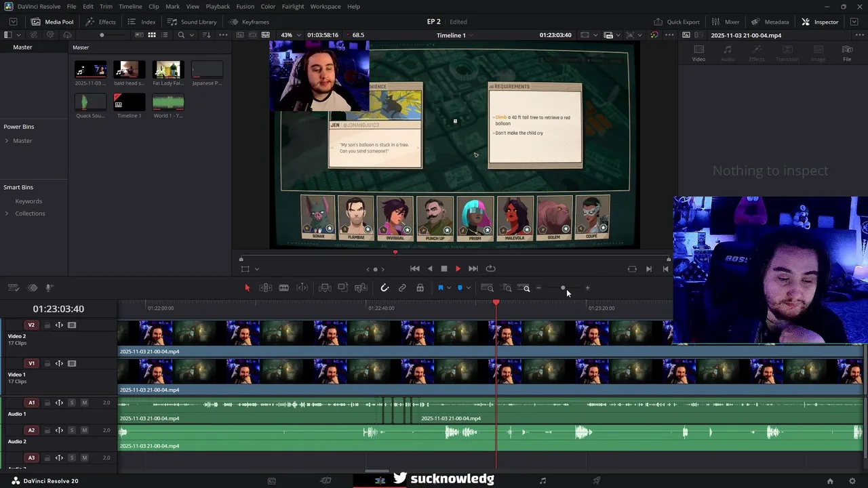Zoom out timeline with minus button
This screenshot has width=868, height=488.
[538, 288]
